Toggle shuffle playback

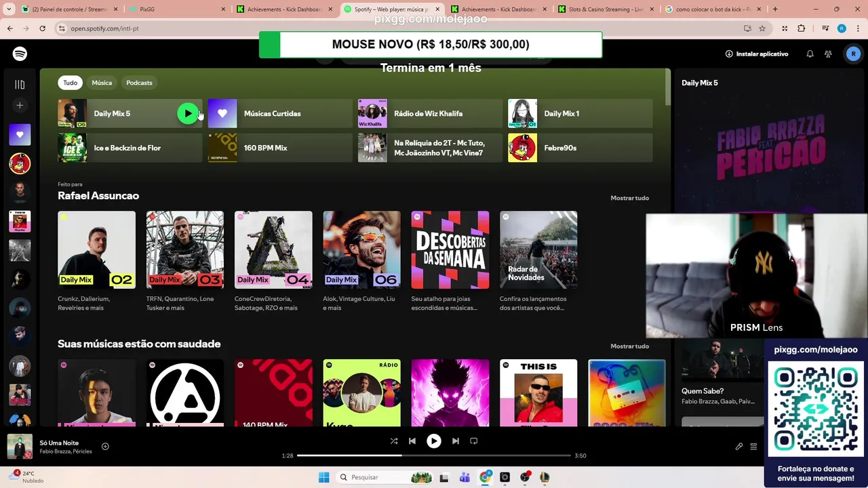point(394,441)
